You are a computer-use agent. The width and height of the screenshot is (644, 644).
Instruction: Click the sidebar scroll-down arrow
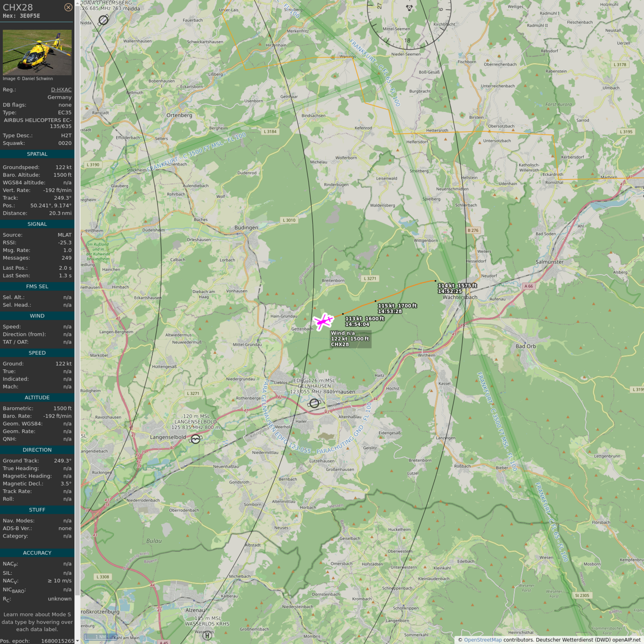coord(77,641)
